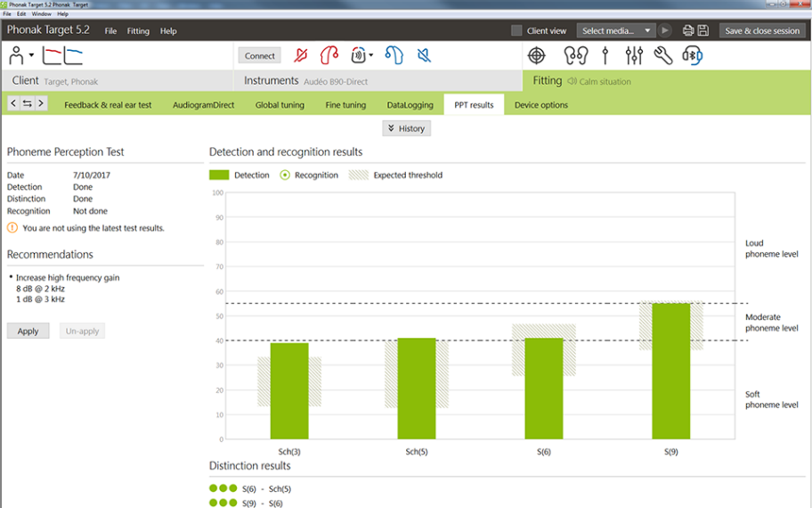Expand the History panel
The height and width of the screenshot is (508, 812).
coord(407,128)
